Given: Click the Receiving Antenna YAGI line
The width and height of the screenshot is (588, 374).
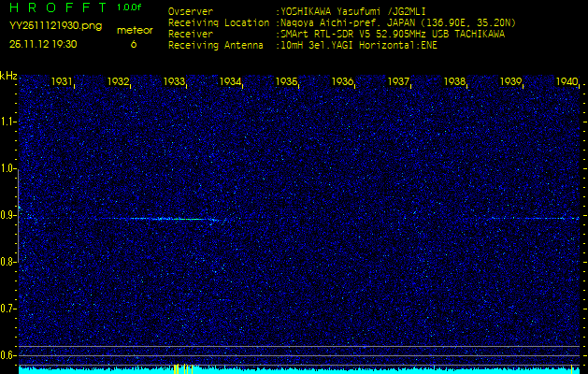Looking at the screenshot, I should tap(301, 45).
